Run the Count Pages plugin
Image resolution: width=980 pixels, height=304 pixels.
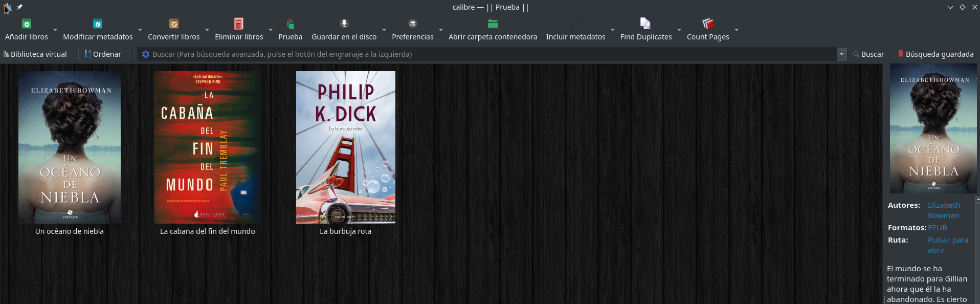(708, 24)
